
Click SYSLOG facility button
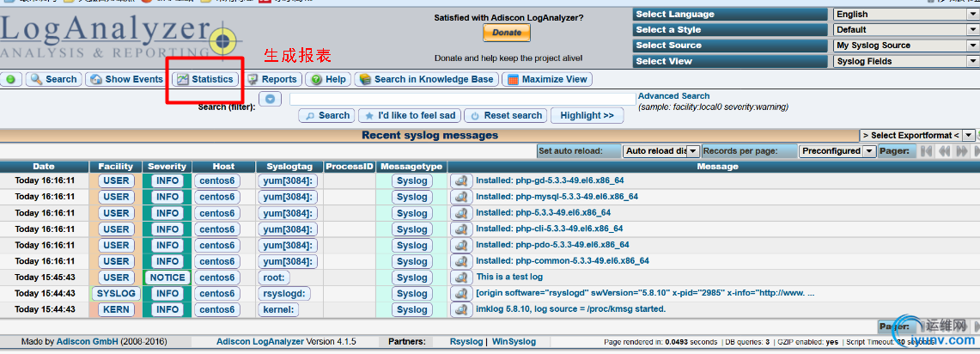(x=116, y=293)
